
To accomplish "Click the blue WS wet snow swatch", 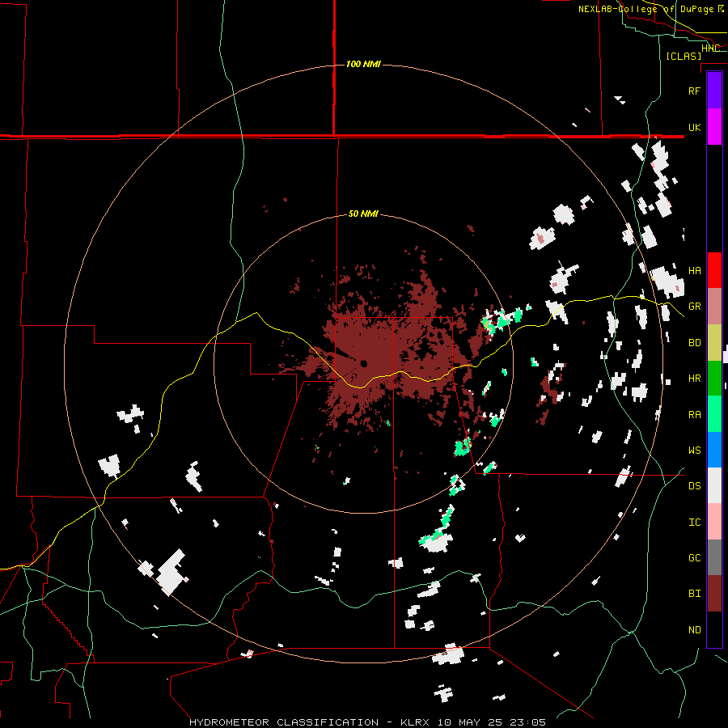I will tap(714, 450).
